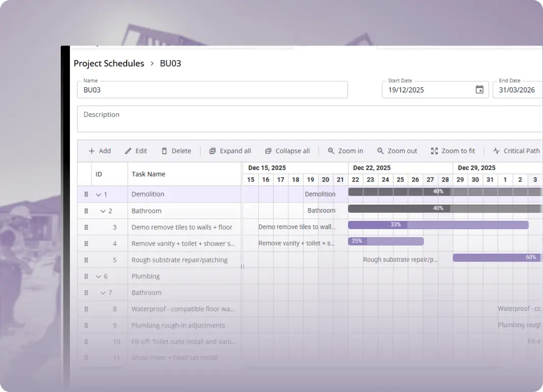This screenshot has width=543, height=392.
Task: Click the Collapse all icon
Action: pos(267,151)
